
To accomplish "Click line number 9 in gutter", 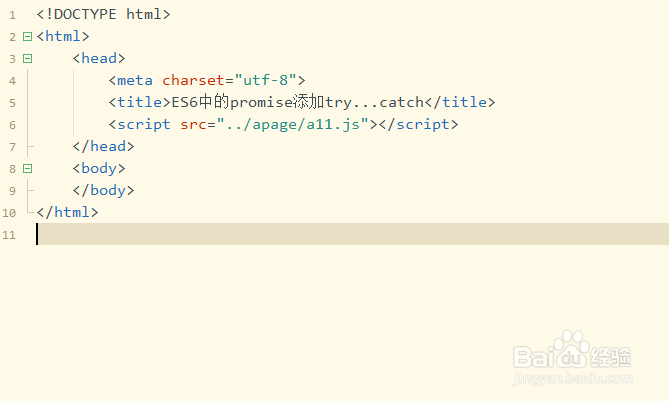I will pyautogui.click(x=11, y=191).
